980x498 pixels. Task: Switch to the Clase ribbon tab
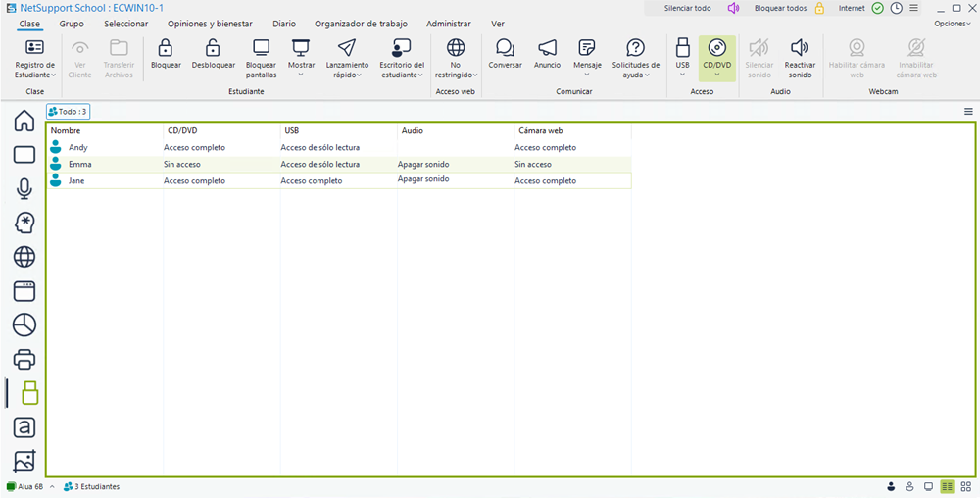(x=29, y=24)
